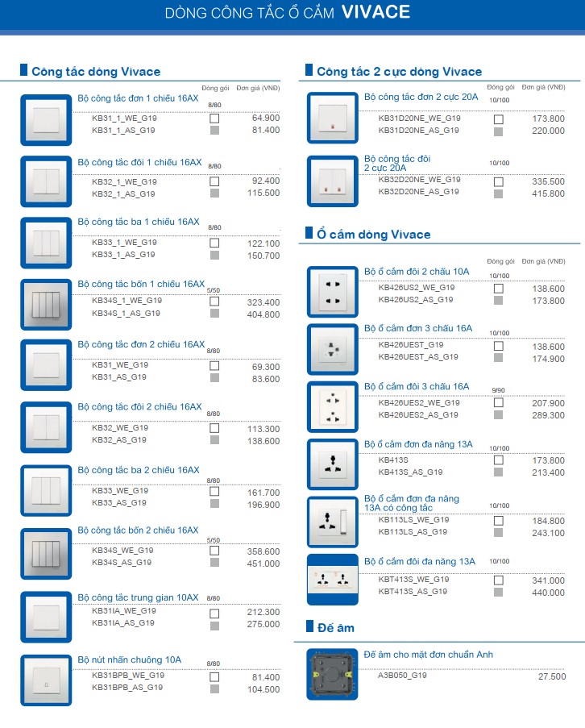585x728 pixels.
Task: Click the intermediate switch 10AX image
Action: click(46, 617)
